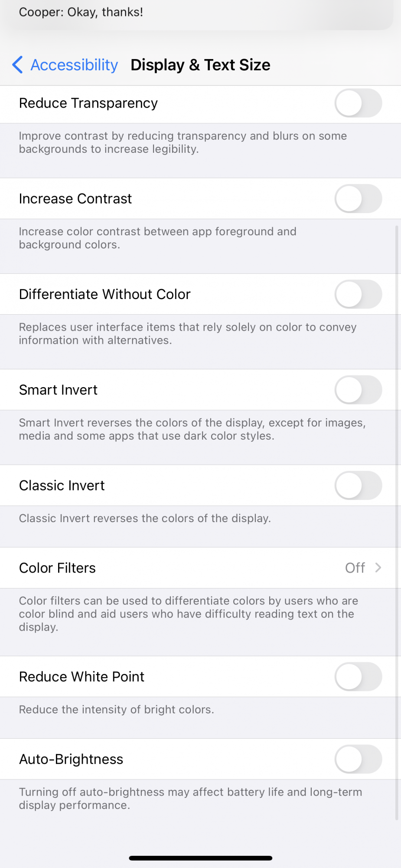Tap the Display & Text Size title
The height and width of the screenshot is (868, 401).
pos(200,65)
